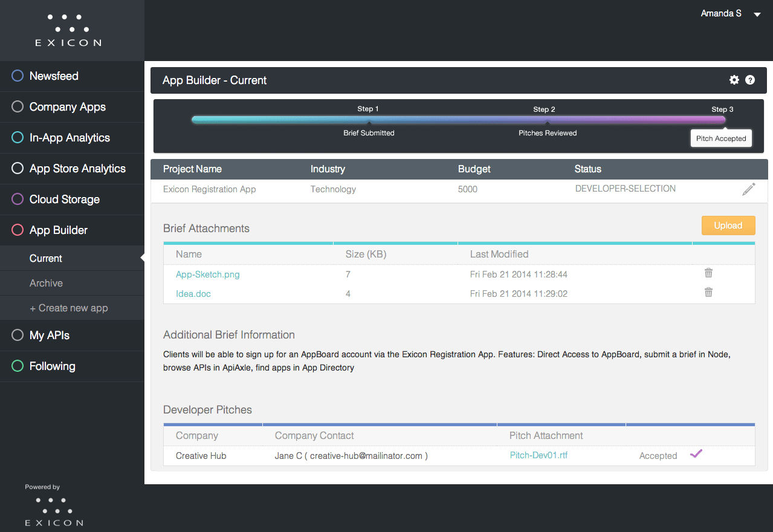Delete Idea.doc with trash icon

(708, 293)
